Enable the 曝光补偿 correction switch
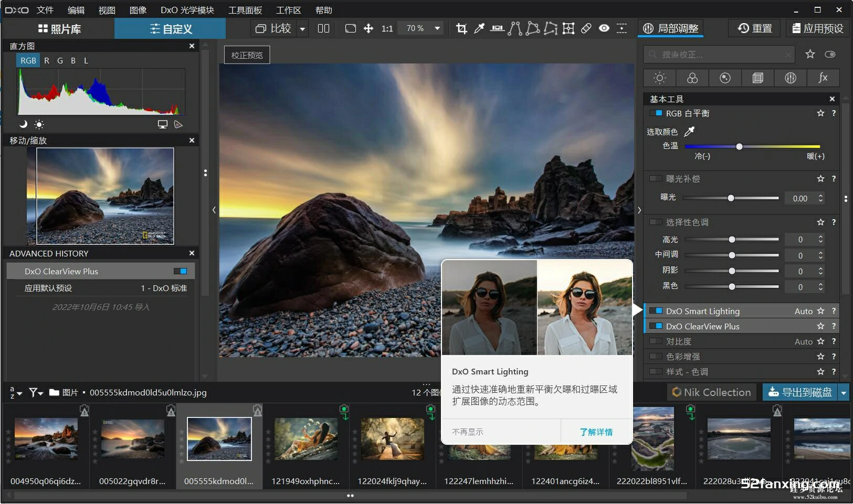This screenshot has height=504, width=853. click(656, 179)
